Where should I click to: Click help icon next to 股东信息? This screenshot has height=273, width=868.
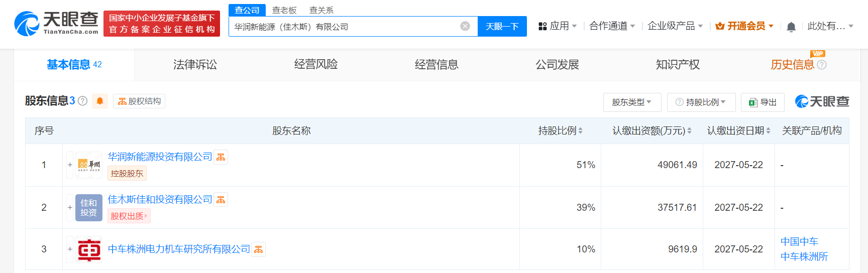pos(83,101)
